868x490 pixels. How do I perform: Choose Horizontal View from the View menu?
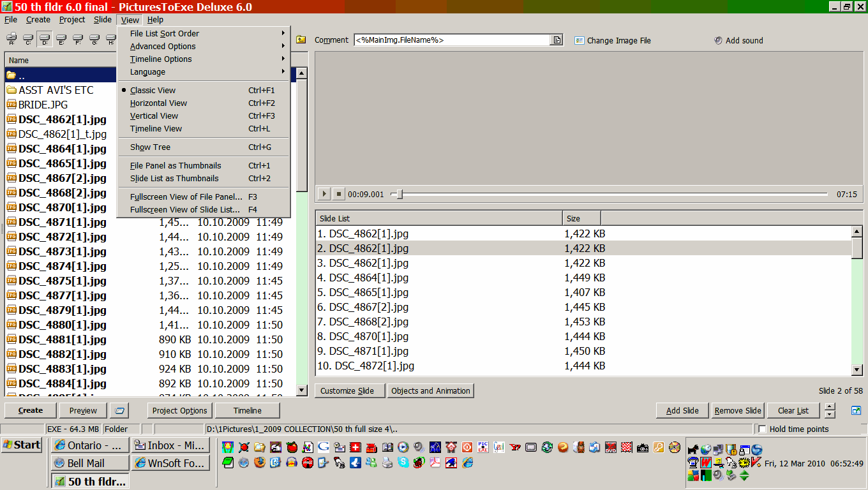pyautogui.click(x=204, y=103)
